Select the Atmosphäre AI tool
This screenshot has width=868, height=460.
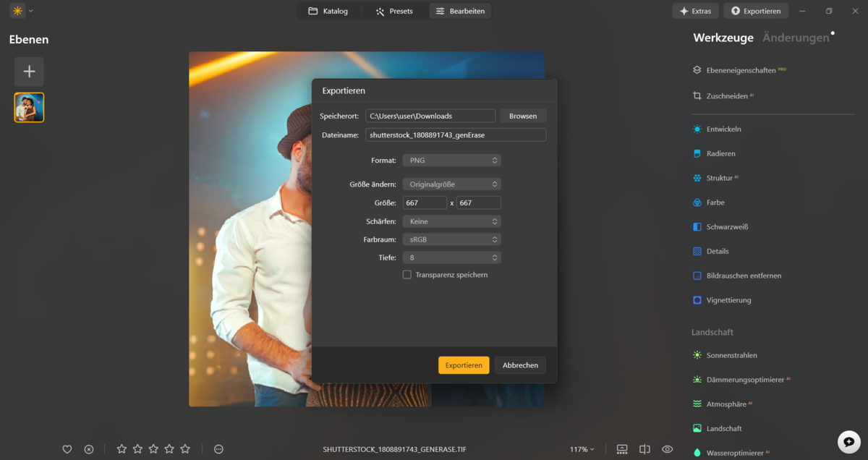click(728, 404)
